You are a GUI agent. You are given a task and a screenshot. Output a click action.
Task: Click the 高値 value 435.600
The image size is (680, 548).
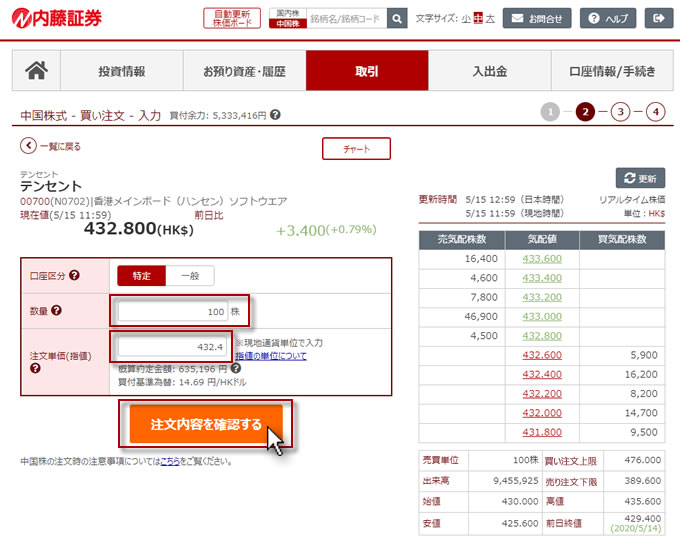(643, 502)
